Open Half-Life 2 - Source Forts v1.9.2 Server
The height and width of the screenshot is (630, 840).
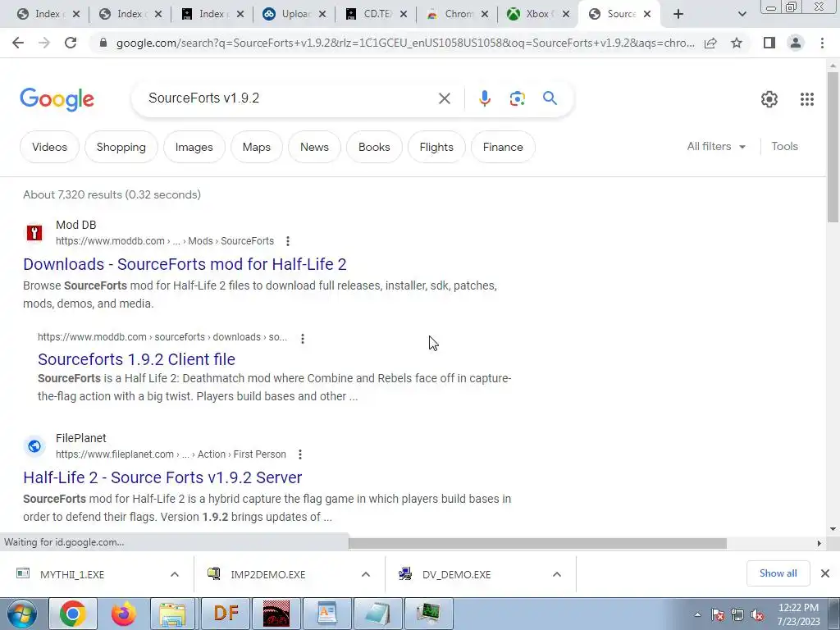click(162, 477)
